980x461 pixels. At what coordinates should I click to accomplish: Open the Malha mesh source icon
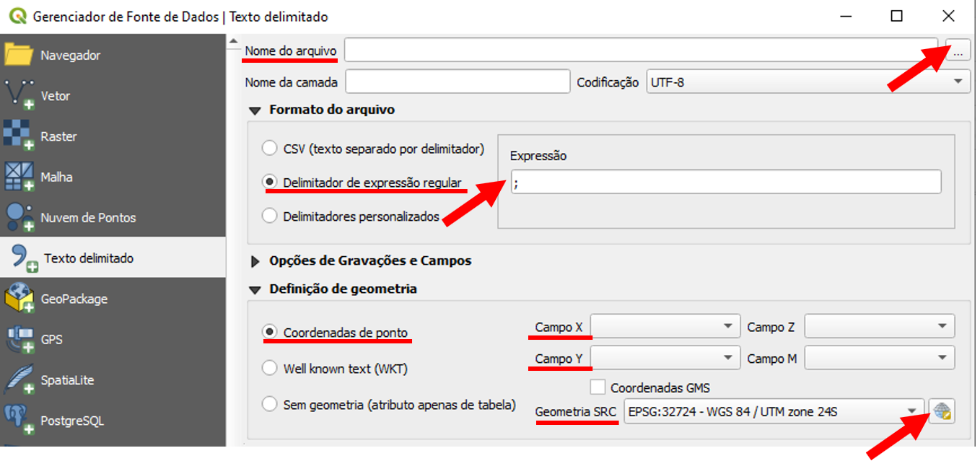point(19,177)
